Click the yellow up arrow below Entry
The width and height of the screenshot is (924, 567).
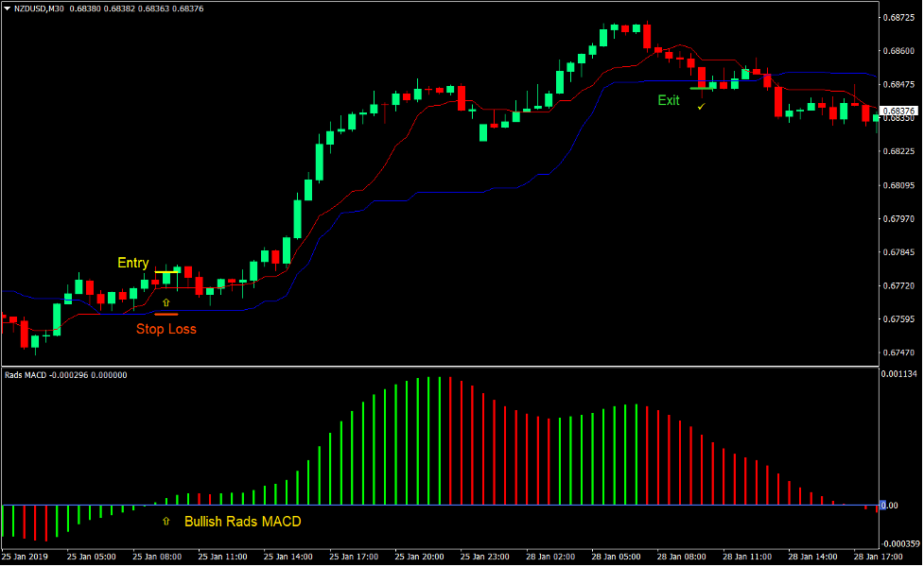[x=166, y=301]
